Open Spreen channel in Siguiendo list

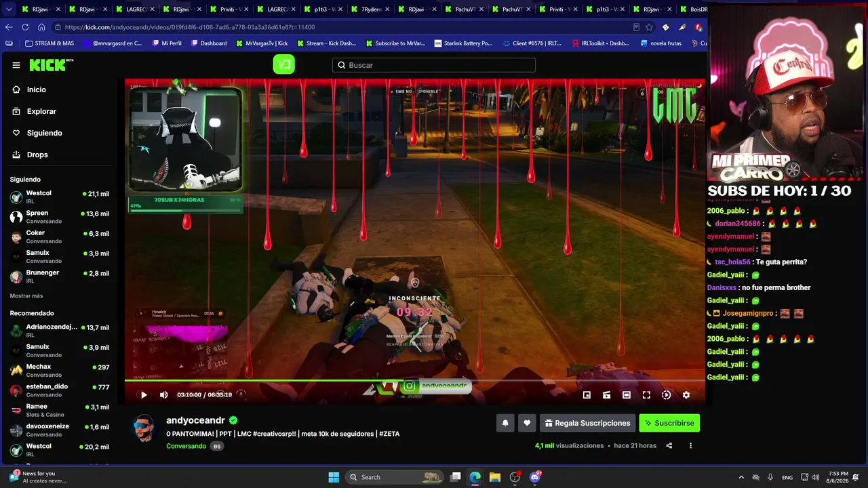tap(59, 217)
